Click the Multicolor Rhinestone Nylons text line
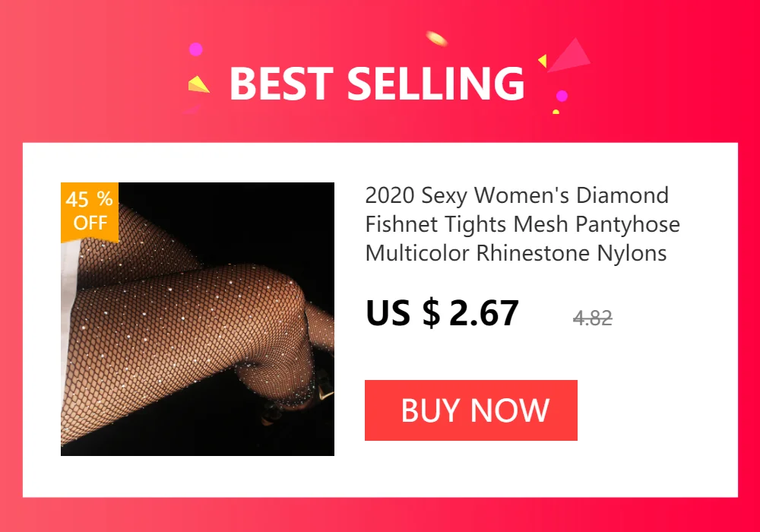Viewport: 760px width, 532px height. 516,253
